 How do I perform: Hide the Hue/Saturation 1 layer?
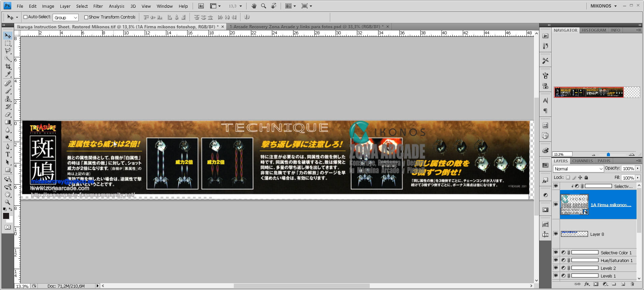[x=556, y=260]
